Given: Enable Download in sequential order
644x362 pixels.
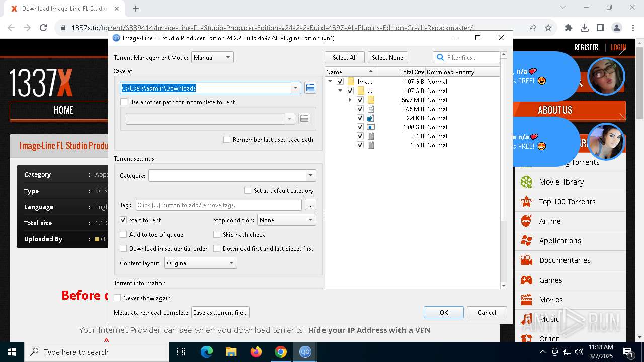Looking at the screenshot, I should point(123,249).
